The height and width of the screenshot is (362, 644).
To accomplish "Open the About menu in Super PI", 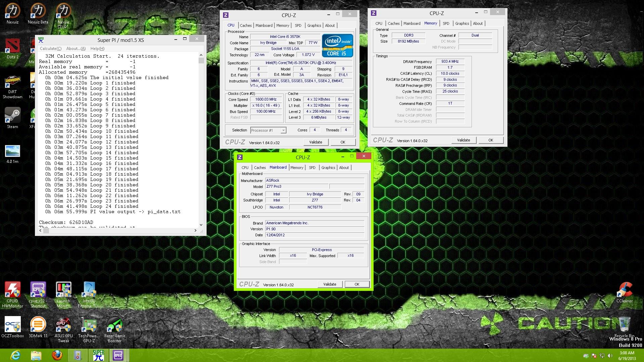I will (x=76, y=49).
